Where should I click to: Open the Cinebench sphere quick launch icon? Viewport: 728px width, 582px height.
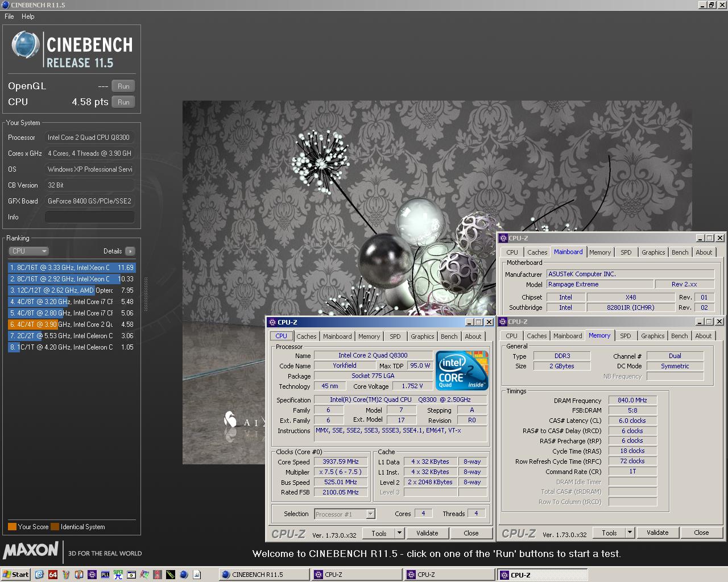(x=184, y=575)
